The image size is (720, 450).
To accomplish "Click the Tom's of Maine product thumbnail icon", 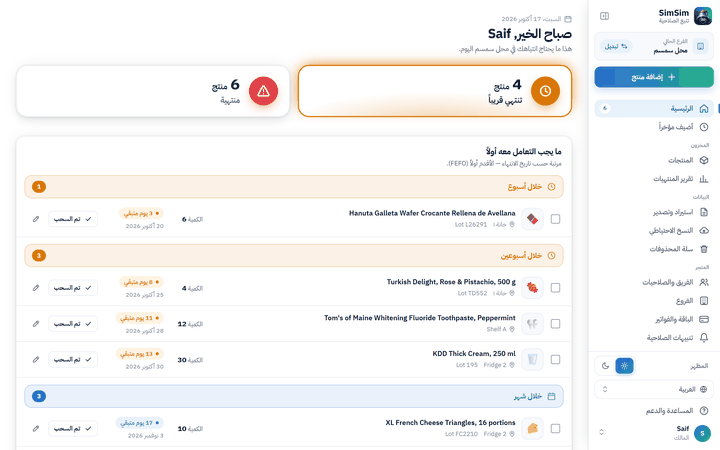I will point(532,324).
